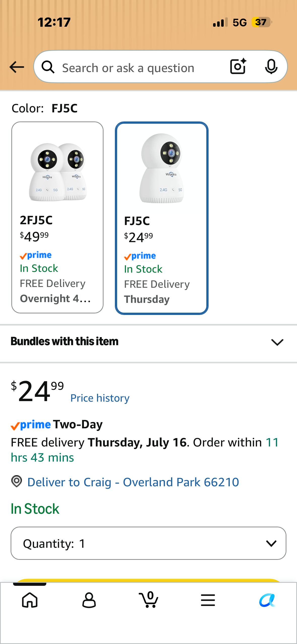297x644 pixels.
Task: Tap the magnifying glass search icon
Action: click(x=48, y=67)
